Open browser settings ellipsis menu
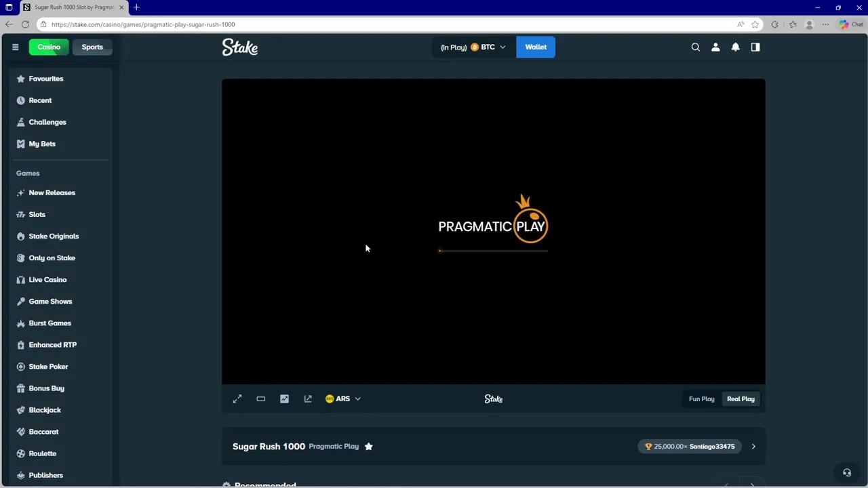 click(825, 24)
